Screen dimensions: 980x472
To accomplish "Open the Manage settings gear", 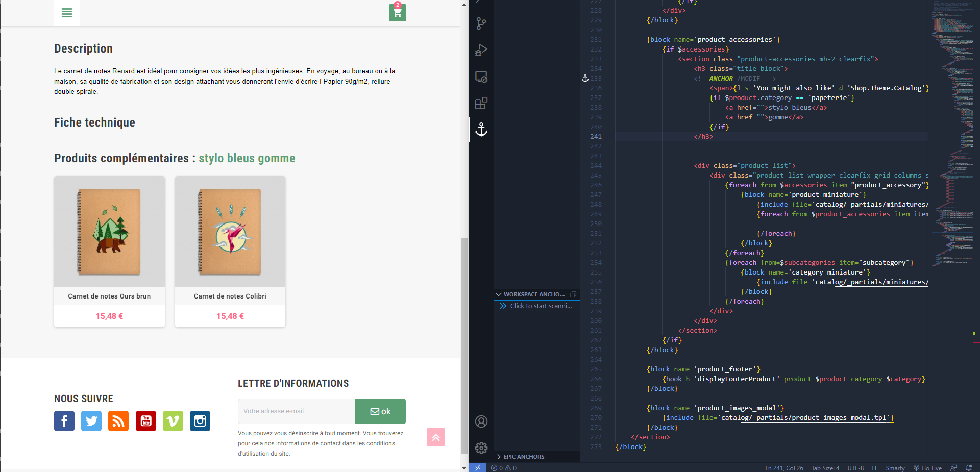I will click(481, 448).
